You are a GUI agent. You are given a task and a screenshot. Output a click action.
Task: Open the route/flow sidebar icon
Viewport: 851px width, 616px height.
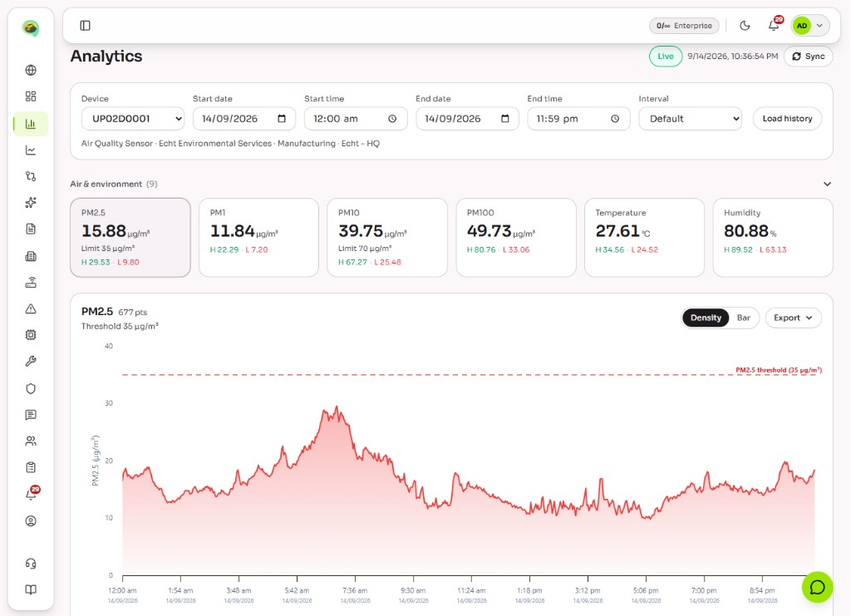(31, 176)
